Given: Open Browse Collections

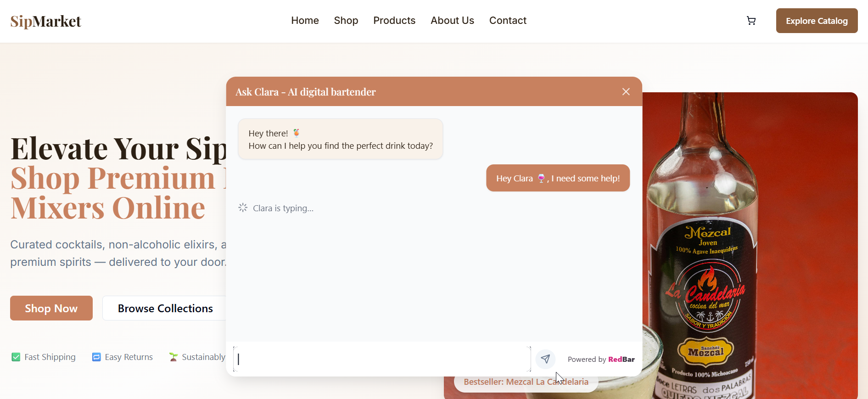Looking at the screenshot, I should pos(165,308).
